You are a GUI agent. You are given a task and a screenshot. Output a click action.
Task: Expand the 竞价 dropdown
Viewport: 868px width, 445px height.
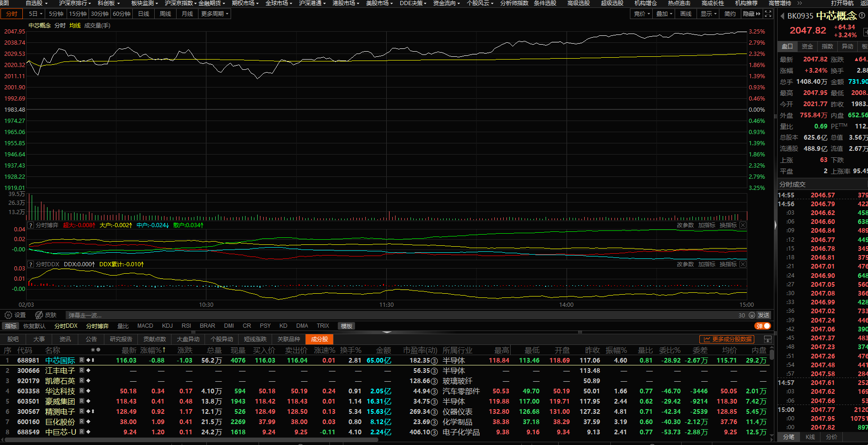pos(642,14)
